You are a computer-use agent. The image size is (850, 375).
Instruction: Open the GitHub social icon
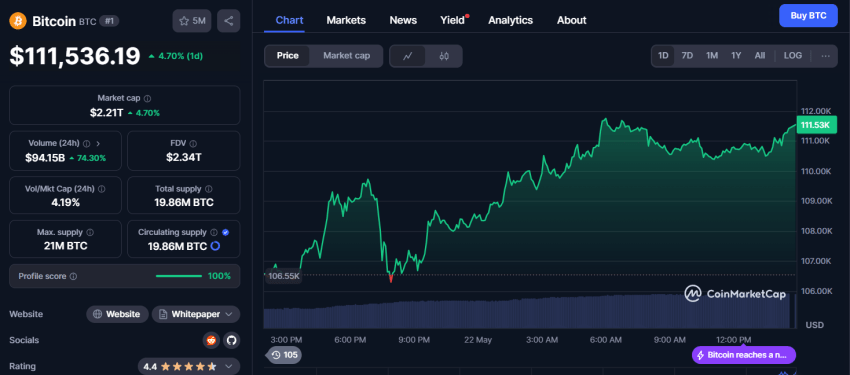(x=231, y=340)
